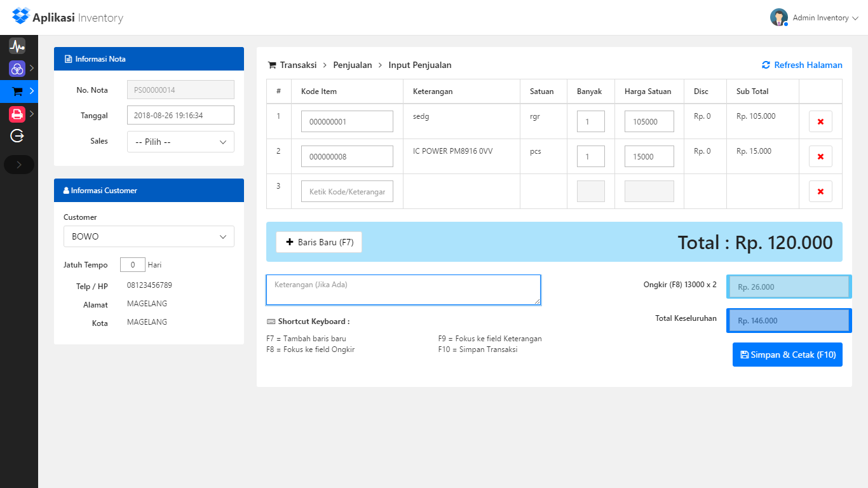Open the red printer report icon
Image resolution: width=868 pixels, height=488 pixels.
pyautogui.click(x=17, y=114)
